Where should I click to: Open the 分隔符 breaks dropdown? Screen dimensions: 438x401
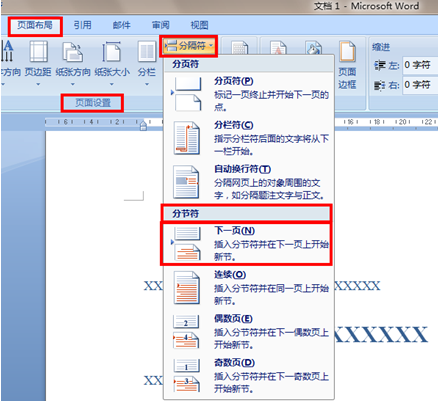189,46
